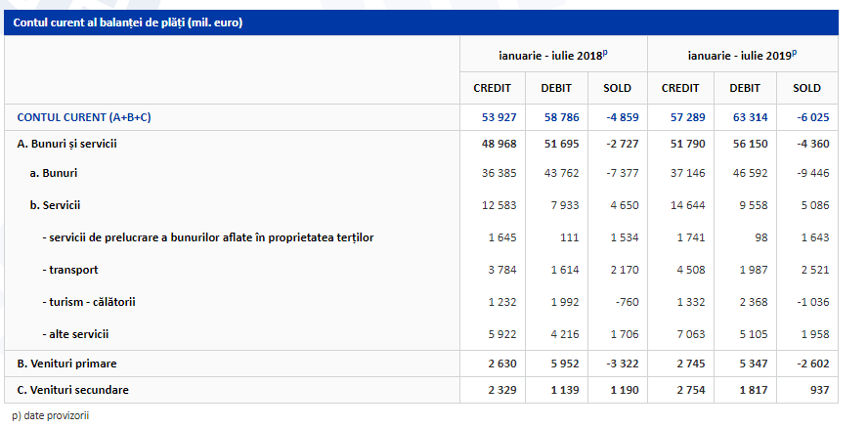Click the services balance 4 650
Image resolution: width=868 pixels, height=428 pixels.
pyautogui.click(x=624, y=205)
